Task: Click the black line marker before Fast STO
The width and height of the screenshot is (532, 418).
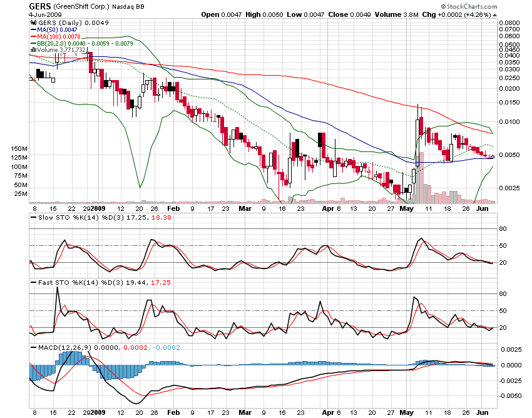Action: (33, 283)
